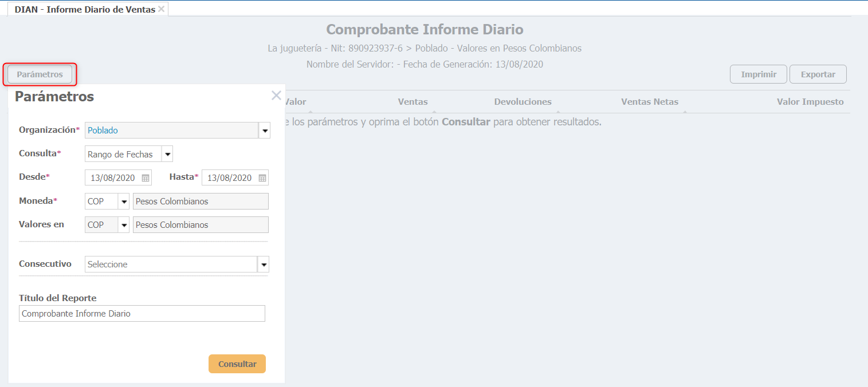Expand the Consulta dropdown arrow
This screenshot has height=387, width=868.
point(167,154)
